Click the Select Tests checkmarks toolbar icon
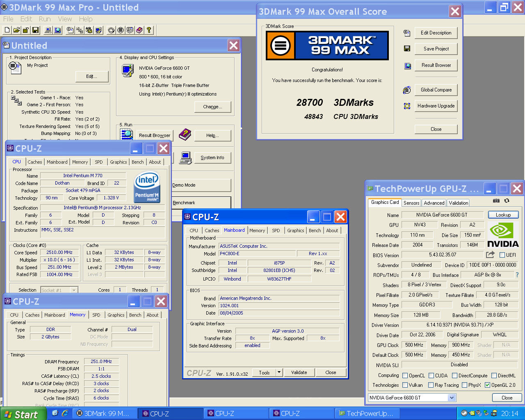Image resolution: width=525 pixels, height=420 pixels. click(80, 30)
